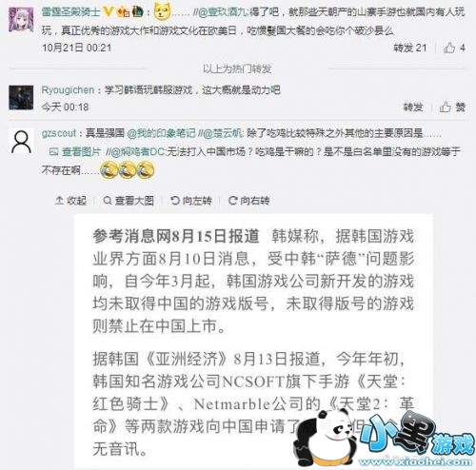The width and height of the screenshot is (476, 470).
Task: Open 查看大图 to view large image
Action: pyautogui.click(x=129, y=201)
